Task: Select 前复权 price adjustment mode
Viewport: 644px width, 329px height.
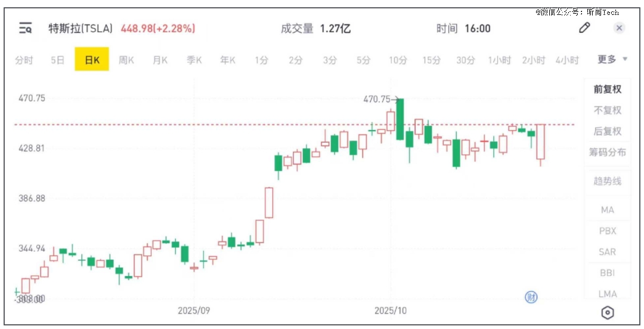Action: point(607,90)
